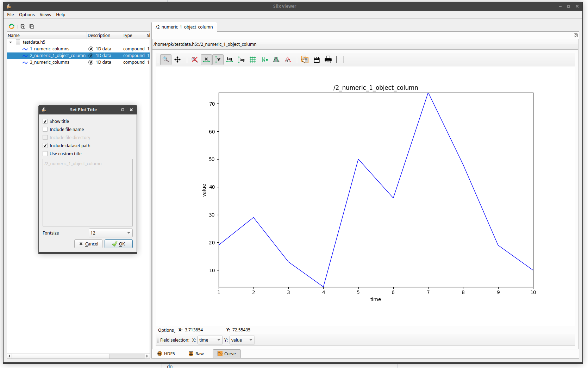This screenshot has width=588, height=368.
Task: Click the tree horizontal scrollbar right arrow
Action: 147,356
